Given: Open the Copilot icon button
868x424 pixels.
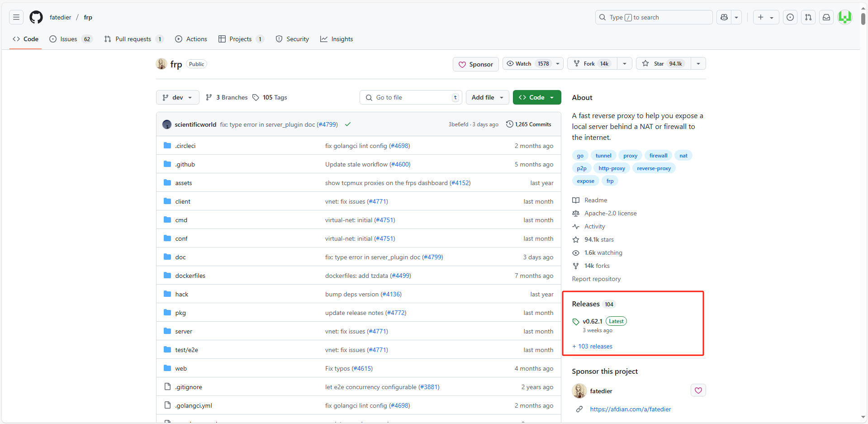Looking at the screenshot, I should (724, 17).
